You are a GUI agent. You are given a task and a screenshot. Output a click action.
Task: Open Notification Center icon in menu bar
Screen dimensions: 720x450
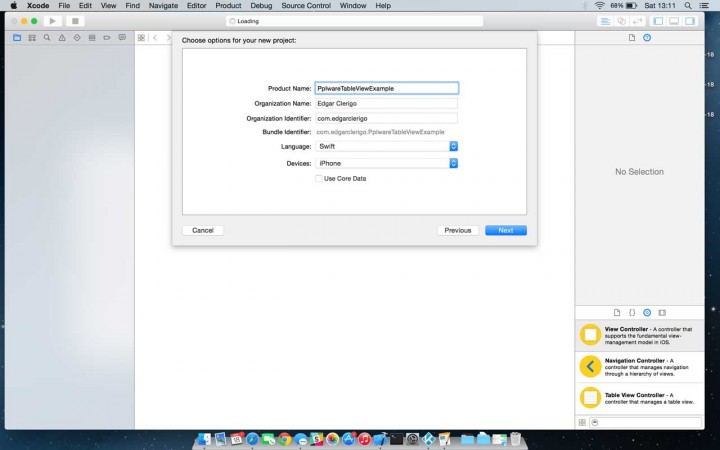[703, 6]
